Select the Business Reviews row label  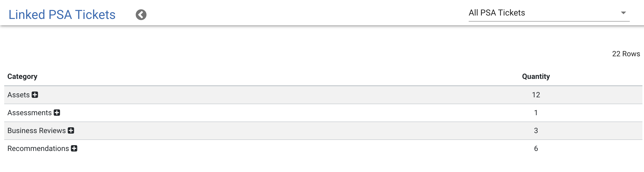(37, 130)
